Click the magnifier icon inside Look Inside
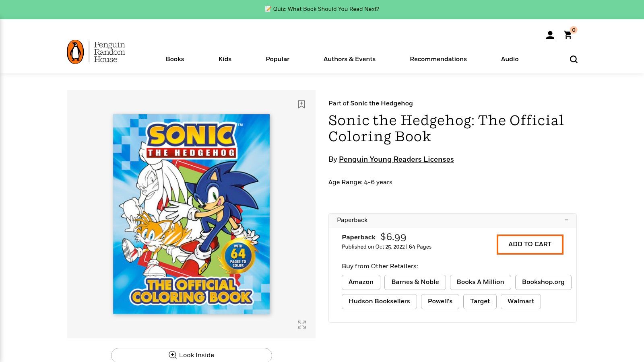 coord(172,355)
